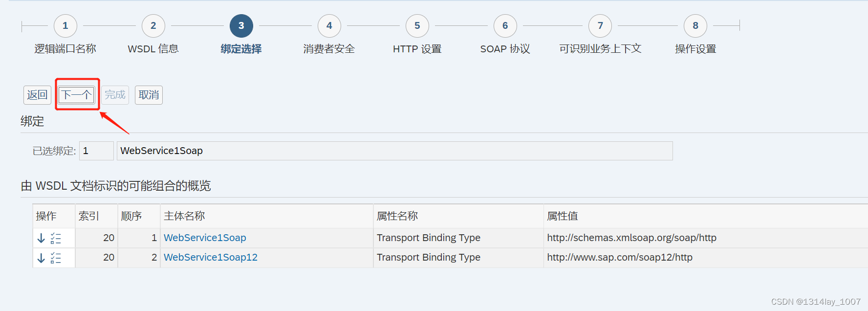868x311 pixels.
Task: Click the active step 3 绑定选择
Action: (241, 26)
